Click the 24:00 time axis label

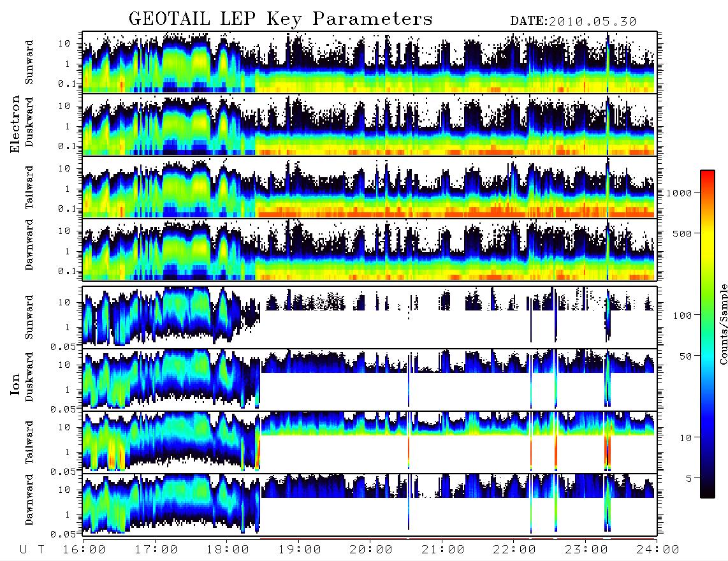click(x=658, y=550)
